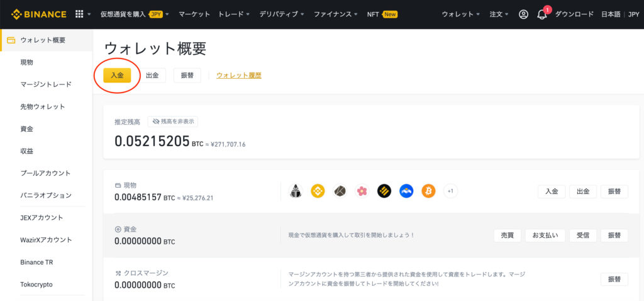Expand the 注文 dropdown menu
The width and height of the screenshot is (644, 301).
(x=499, y=14)
